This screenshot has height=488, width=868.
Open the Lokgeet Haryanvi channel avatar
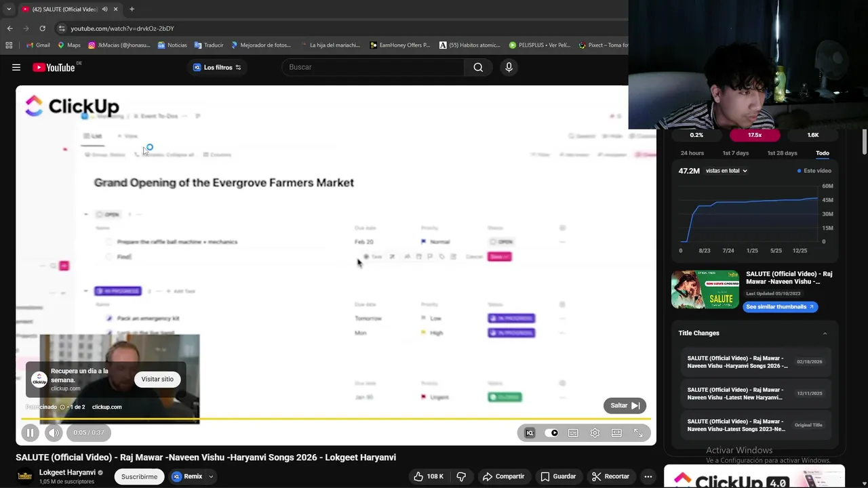(x=24, y=476)
